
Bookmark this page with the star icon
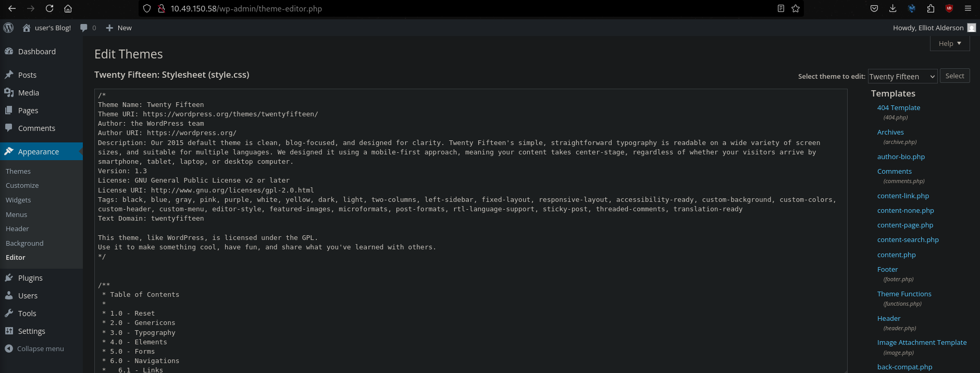coord(796,8)
